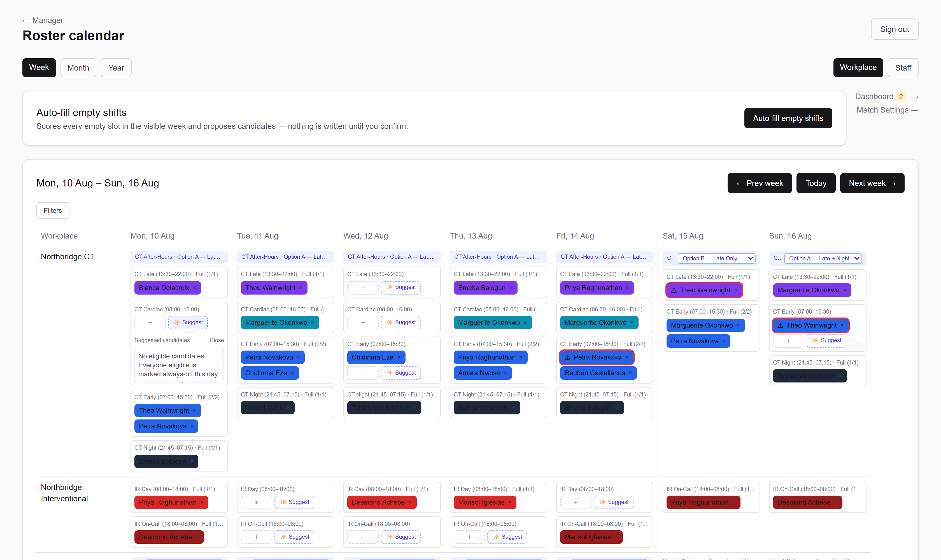Remove Amara Nwosu from Thursday CT Early
The width and height of the screenshot is (941, 560).
click(506, 373)
